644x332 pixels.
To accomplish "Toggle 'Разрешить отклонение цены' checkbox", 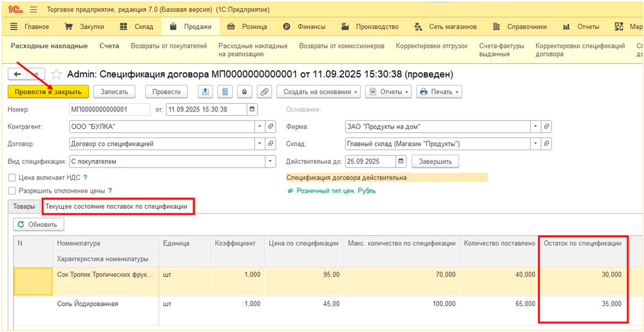I will click(12, 191).
